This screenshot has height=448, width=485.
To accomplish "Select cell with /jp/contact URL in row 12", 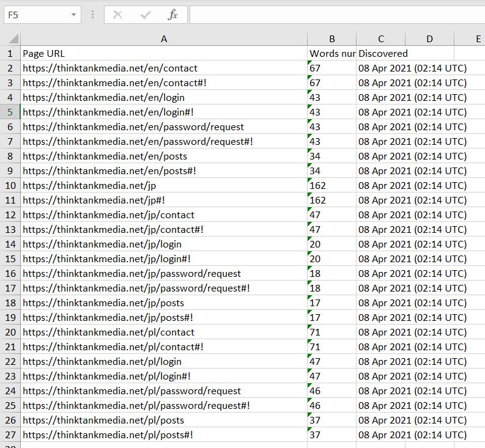I will click(x=164, y=215).
